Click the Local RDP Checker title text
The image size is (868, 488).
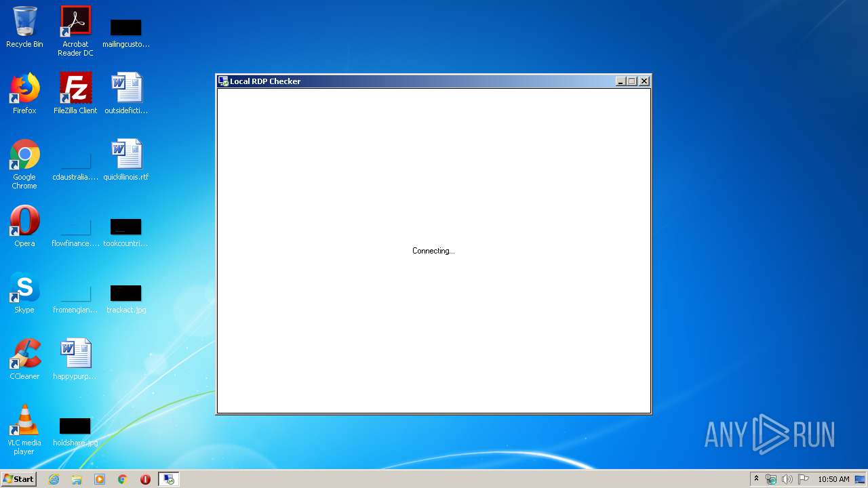click(265, 81)
